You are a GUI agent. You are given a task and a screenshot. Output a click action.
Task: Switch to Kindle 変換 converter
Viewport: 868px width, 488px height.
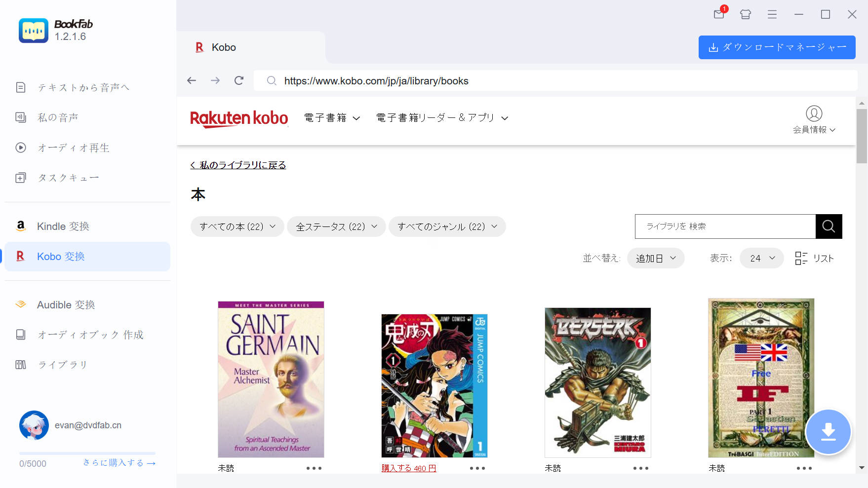tap(63, 226)
